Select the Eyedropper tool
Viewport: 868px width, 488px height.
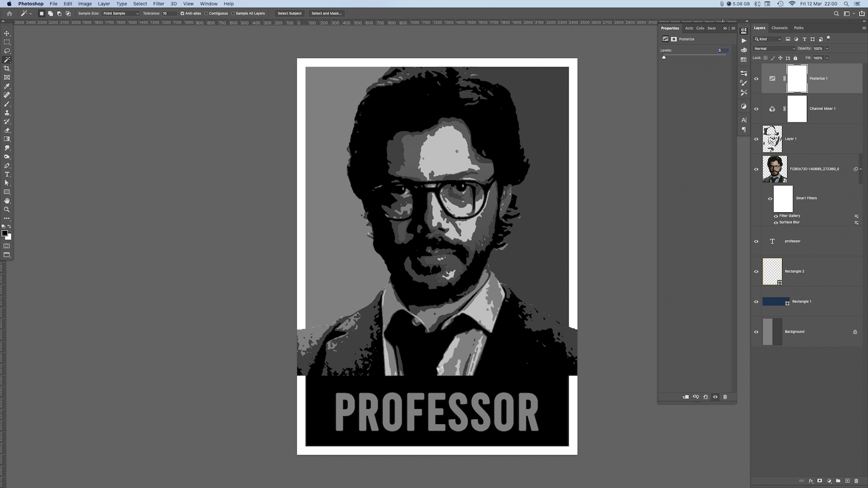[x=7, y=86]
